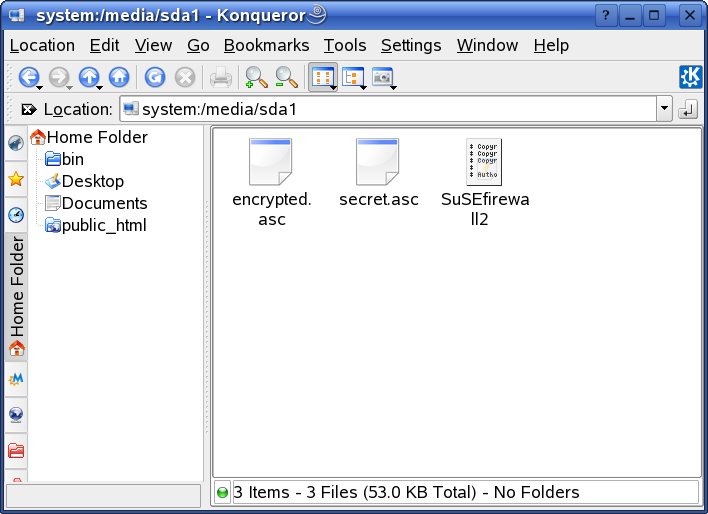Reload the current location
The width and height of the screenshot is (708, 514).
pyautogui.click(x=155, y=77)
